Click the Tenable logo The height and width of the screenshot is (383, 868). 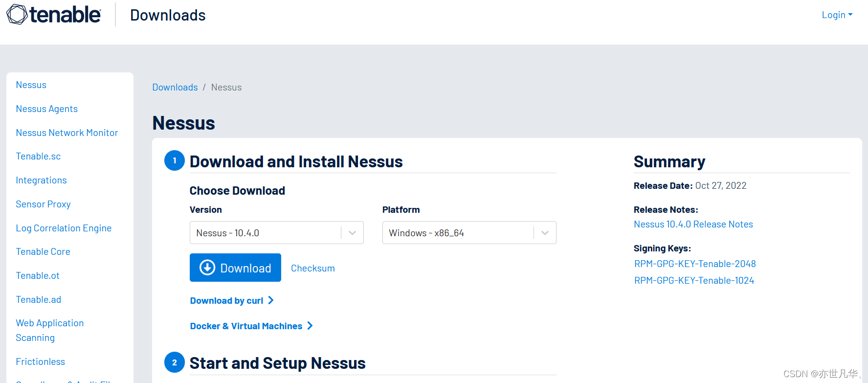[x=54, y=15]
